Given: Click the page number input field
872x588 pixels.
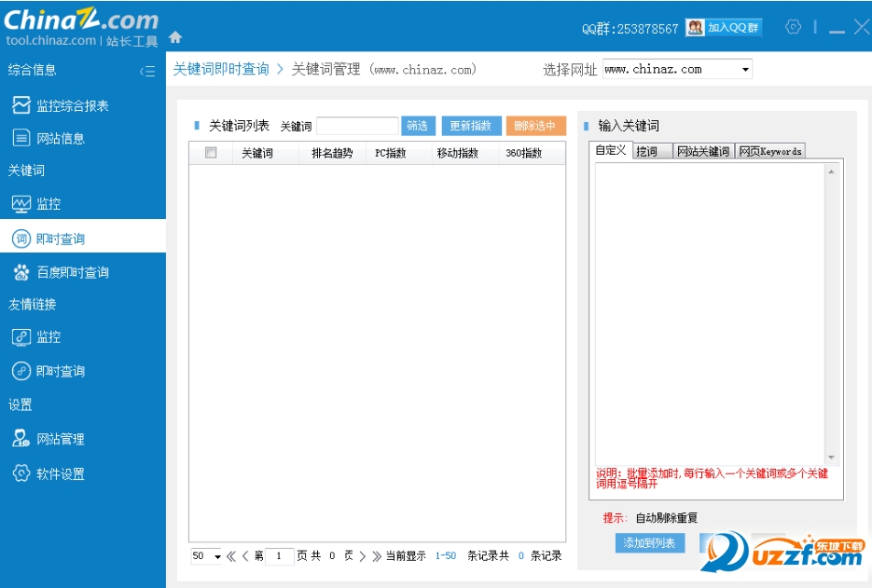Looking at the screenshot, I should [x=280, y=555].
